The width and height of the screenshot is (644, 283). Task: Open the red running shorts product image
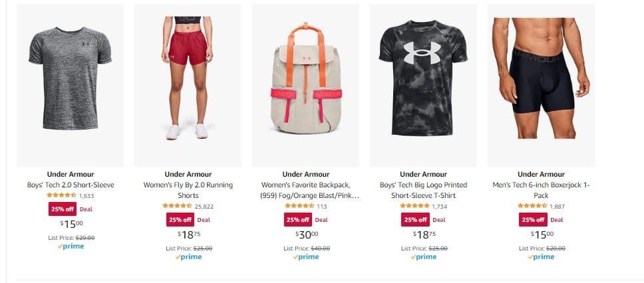188,85
